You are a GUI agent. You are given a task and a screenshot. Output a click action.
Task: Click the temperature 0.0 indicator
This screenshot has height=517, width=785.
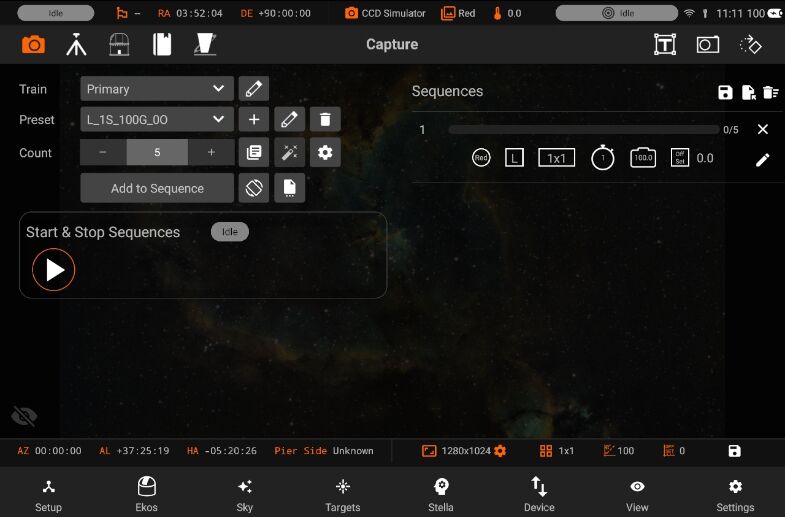click(507, 14)
